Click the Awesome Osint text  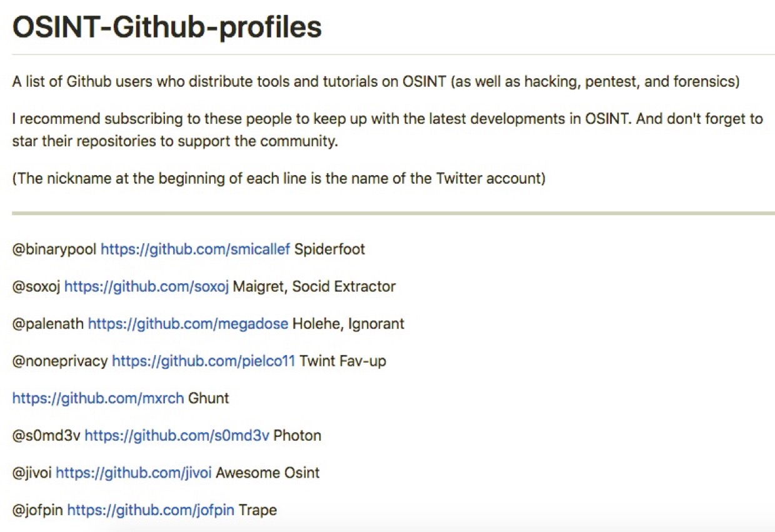267,473
